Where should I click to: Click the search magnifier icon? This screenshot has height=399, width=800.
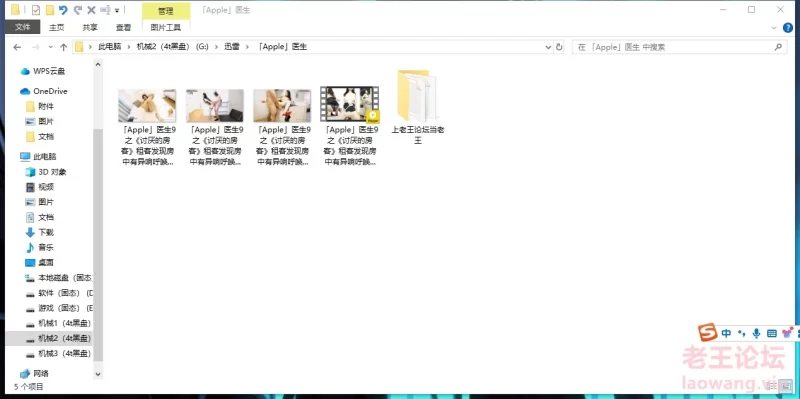[778, 47]
